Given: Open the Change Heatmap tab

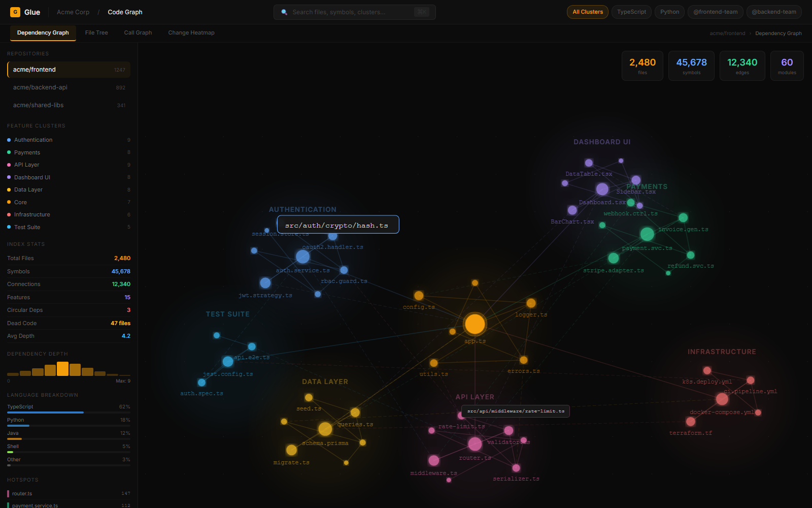Looking at the screenshot, I should [191, 33].
